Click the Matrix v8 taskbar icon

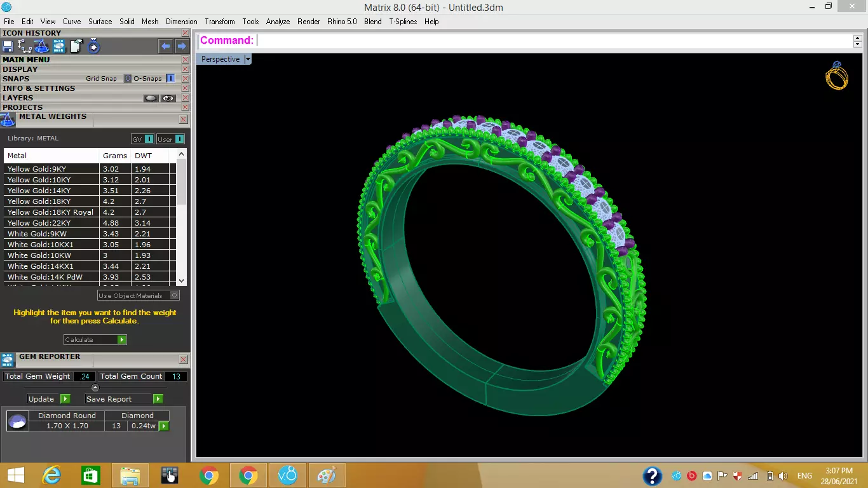click(x=288, y=475)
